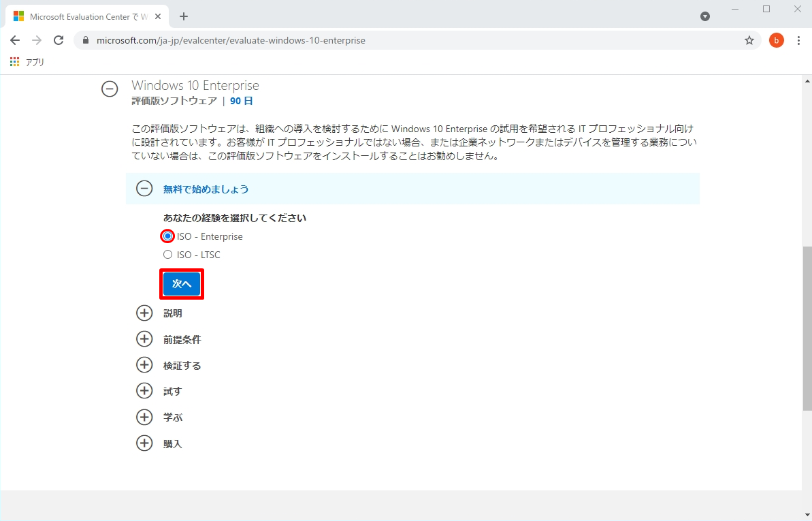Click the browser forward arrow
The width and height of the screenshot is (812, 521).
click(37, 40)
